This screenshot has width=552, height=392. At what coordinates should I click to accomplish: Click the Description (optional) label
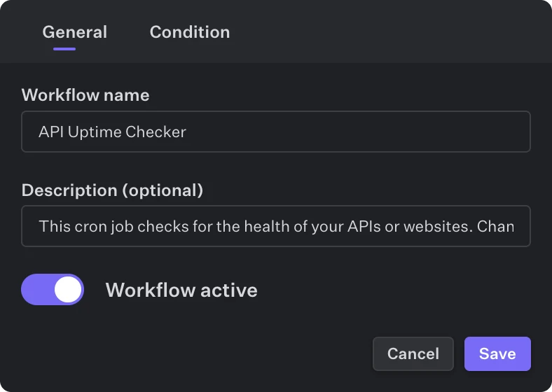(112, 190)
